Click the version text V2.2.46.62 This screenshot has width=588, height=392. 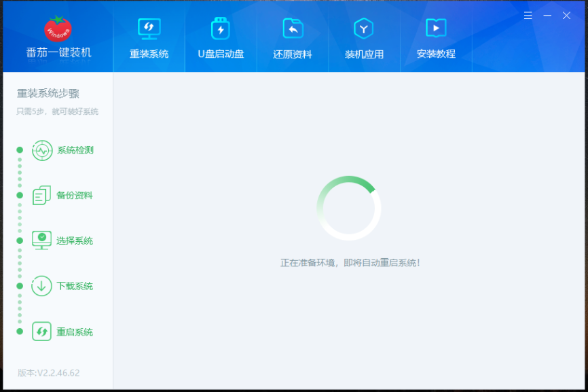click(49, 373)
